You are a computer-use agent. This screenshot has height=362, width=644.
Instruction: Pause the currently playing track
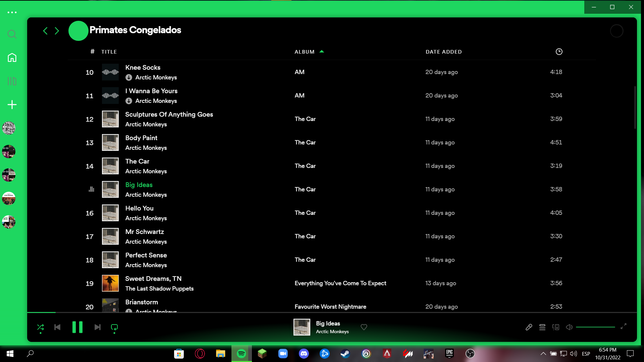tap(77, 327)
